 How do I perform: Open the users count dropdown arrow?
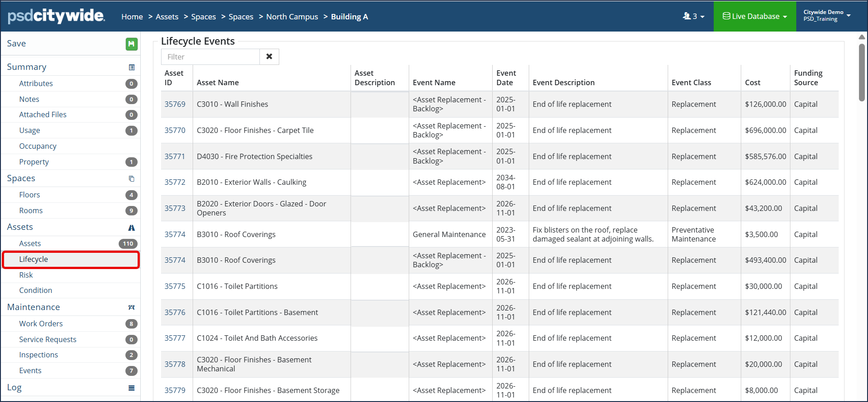pyautogui.click(x=702, y=17)
